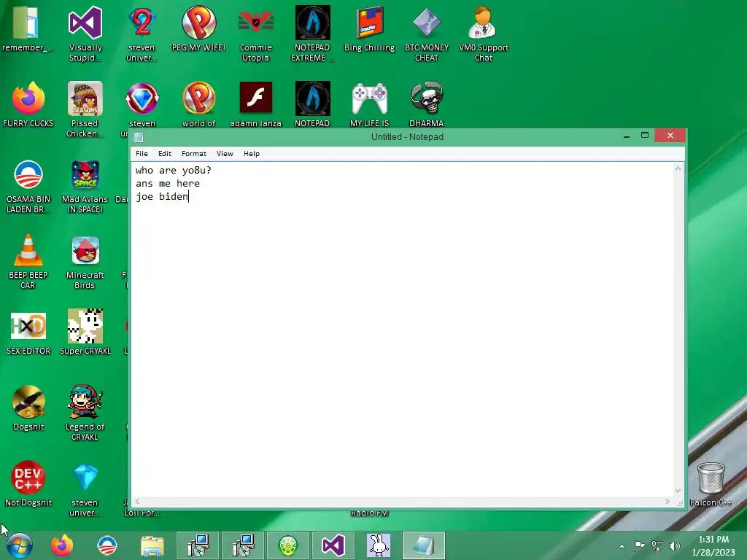
Task: Open the Format menu in Notepad
Action: (x=194, y=154)
